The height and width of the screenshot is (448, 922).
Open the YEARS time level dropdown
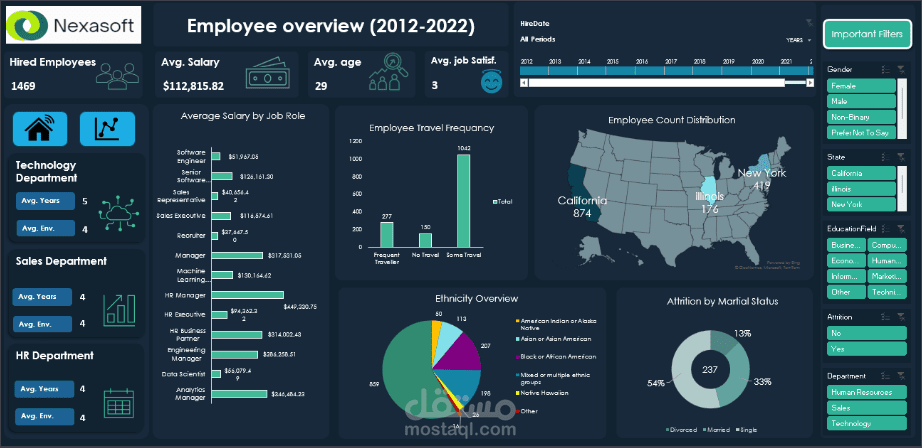click(x=799, y=40)
